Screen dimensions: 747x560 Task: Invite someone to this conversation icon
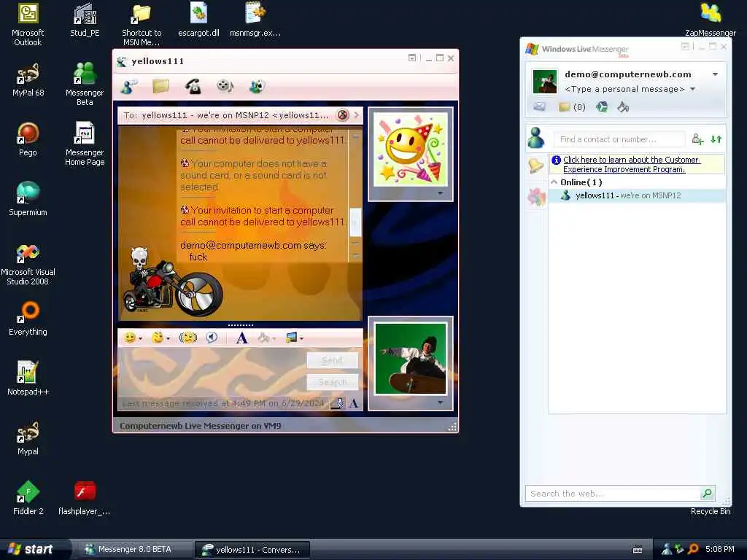pyautogui.click(x=128, y=87)
